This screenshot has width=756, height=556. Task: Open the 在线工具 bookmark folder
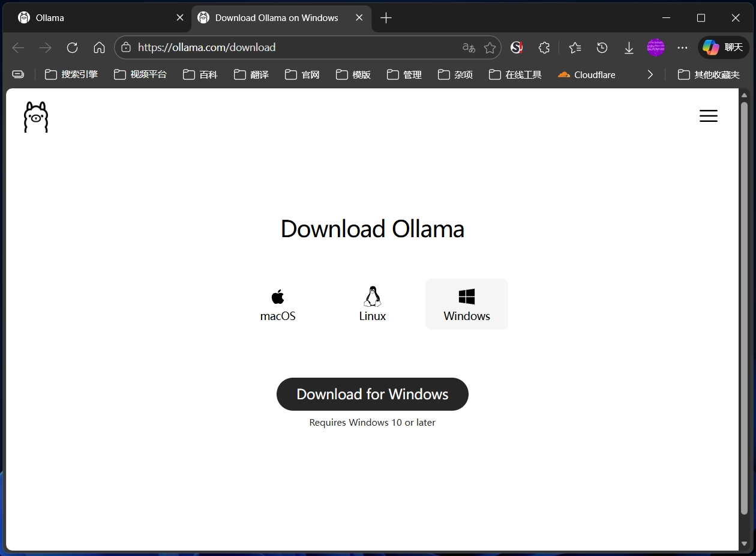(515, 74)
